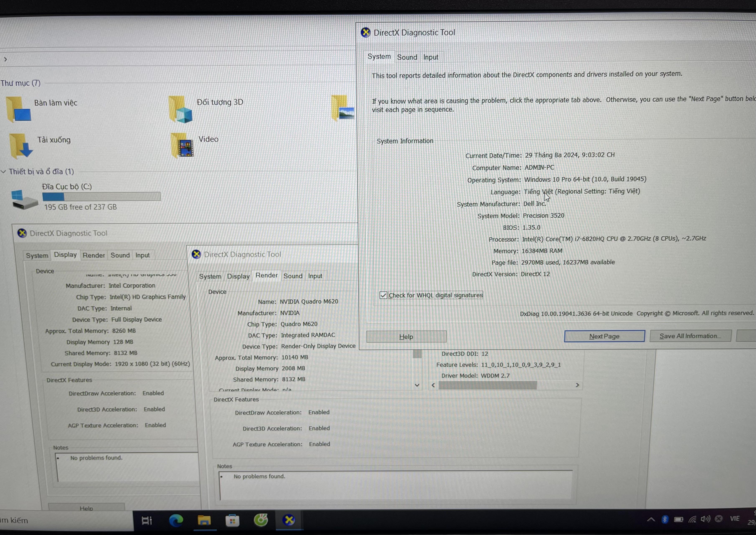Screen dimensions: 756x535
Task: Open Bluetooth tray icon
Action: click(x=665, y=520)
